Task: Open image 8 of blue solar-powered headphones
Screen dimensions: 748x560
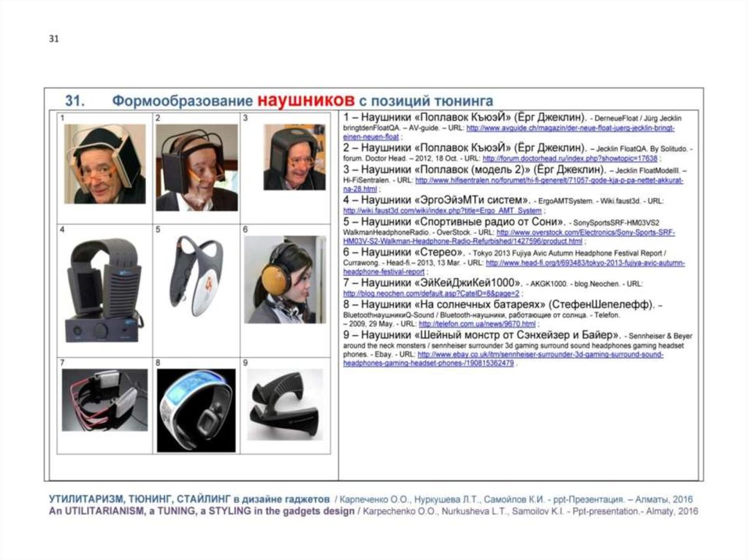Action: (196, 404)
